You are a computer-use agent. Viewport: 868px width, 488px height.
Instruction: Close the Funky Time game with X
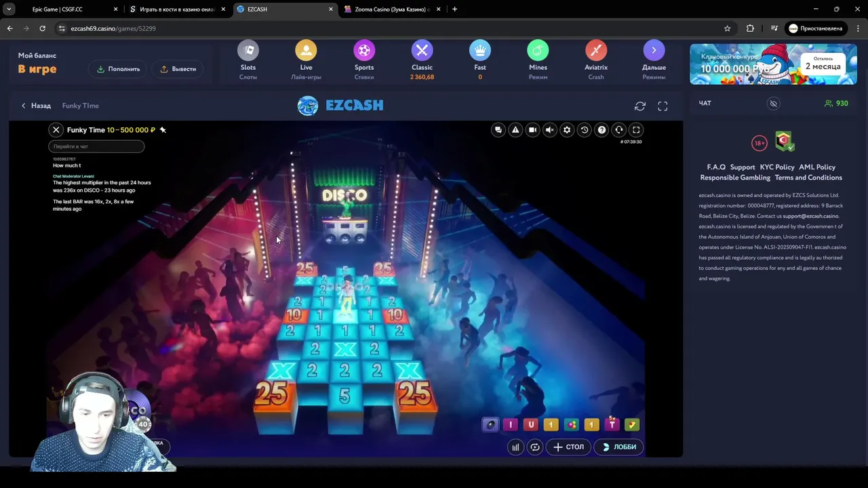pos(56,129)
